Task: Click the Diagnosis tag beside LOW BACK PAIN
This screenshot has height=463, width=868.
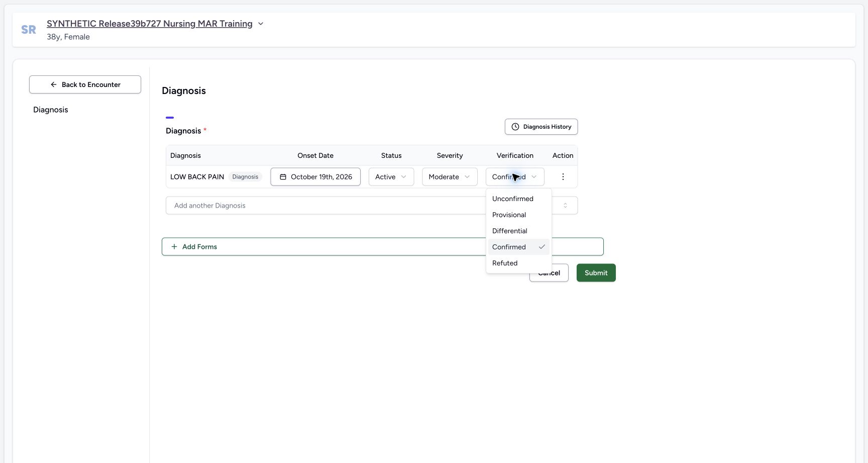Action: click(245, 177)
